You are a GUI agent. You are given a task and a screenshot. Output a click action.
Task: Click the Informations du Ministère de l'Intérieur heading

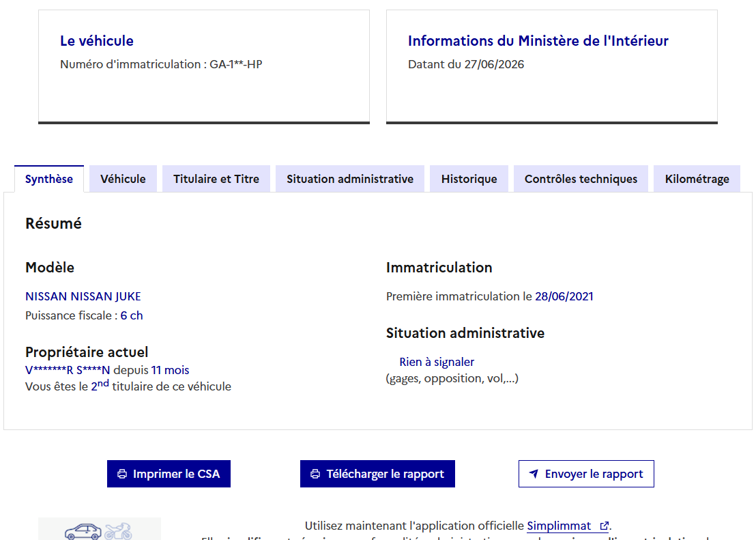pos(538,41)
